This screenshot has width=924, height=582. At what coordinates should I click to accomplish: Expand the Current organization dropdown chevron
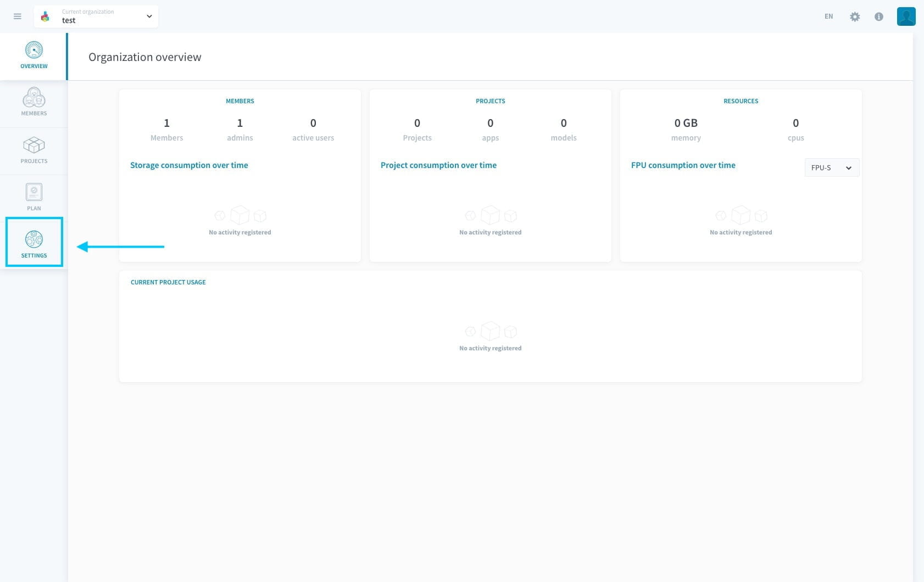[149, 16]
